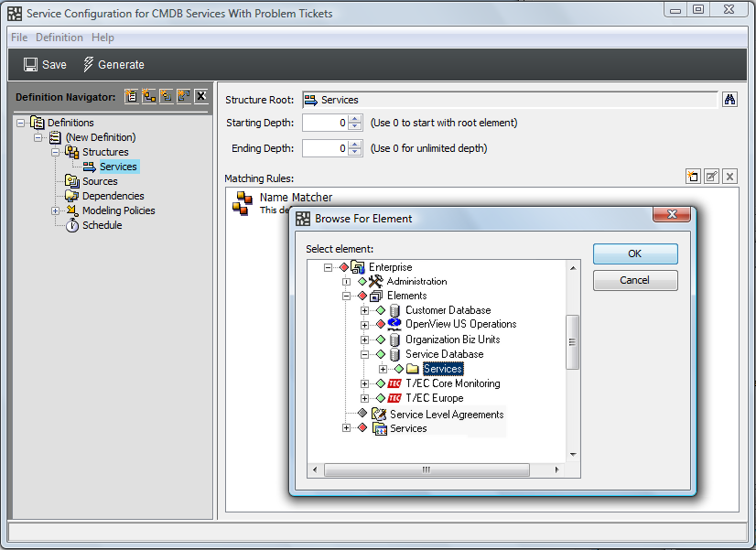Select the (New Definition) tree item
This screenshot has width=756, height=550.
click(101, 137)
